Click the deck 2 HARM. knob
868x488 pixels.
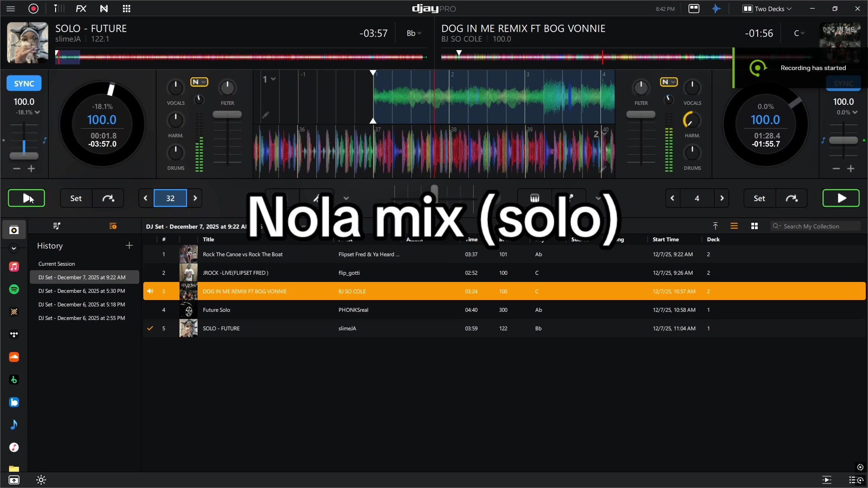tap(692, 120)
